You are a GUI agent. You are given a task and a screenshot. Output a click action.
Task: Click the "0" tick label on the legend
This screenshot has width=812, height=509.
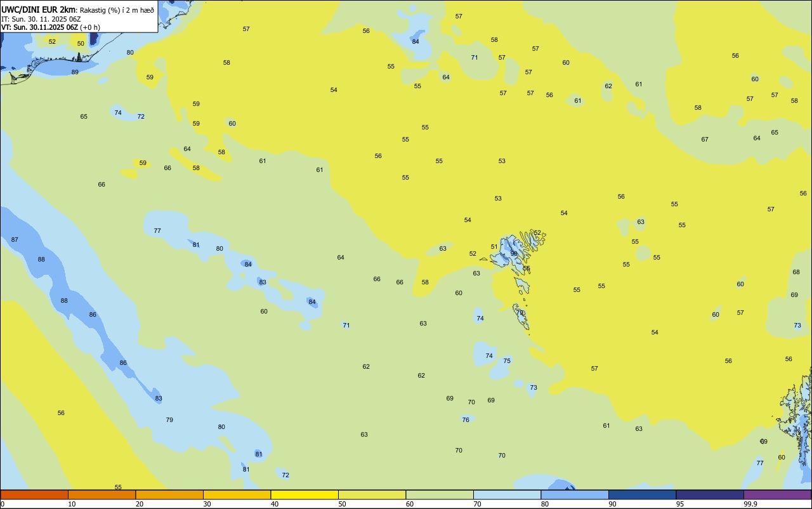pos(3,504)
